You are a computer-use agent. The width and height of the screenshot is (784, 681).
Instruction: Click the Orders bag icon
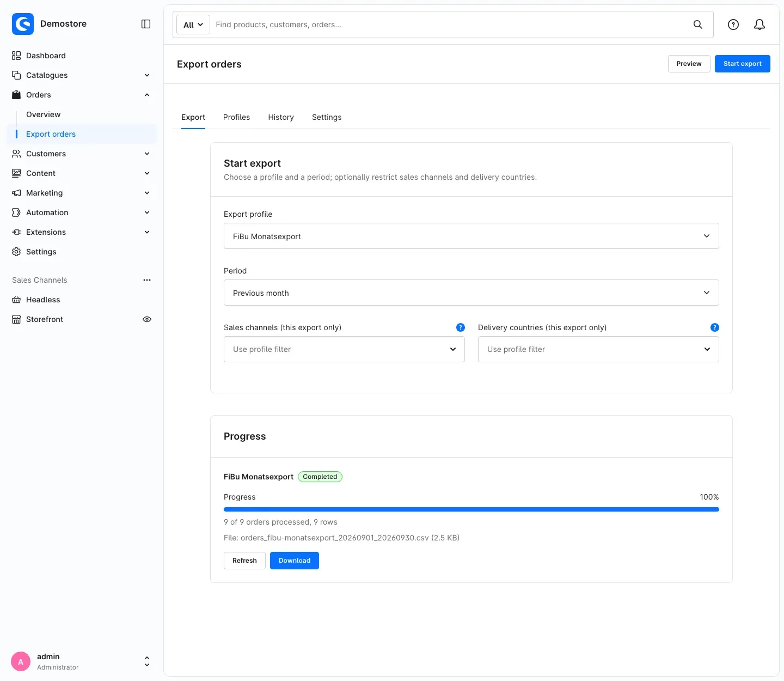(16, 95)
